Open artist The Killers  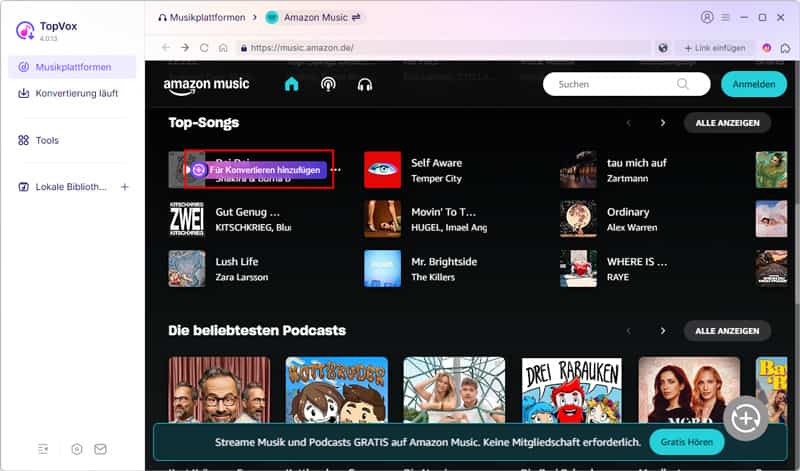click(x=433, y=277)
